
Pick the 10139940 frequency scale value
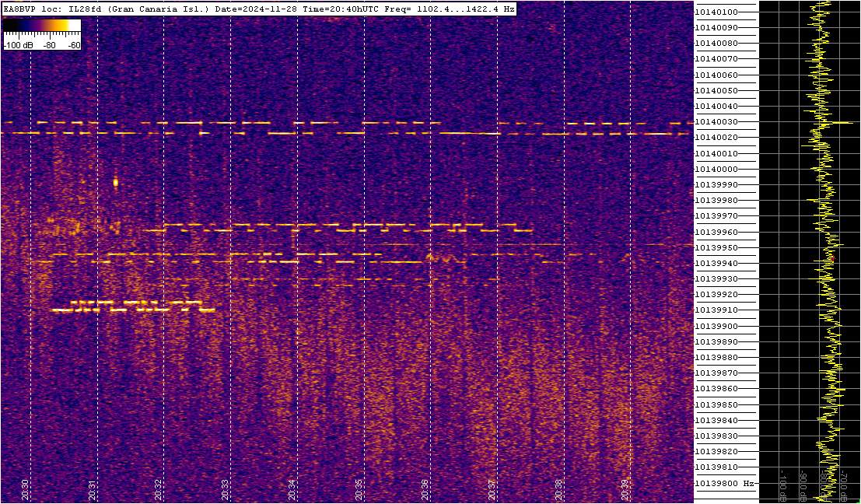point(716,263)
